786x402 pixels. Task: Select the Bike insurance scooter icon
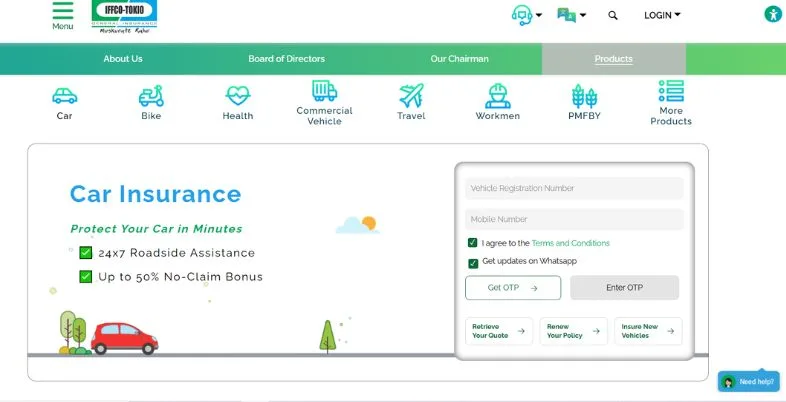(x=151, y=95)
